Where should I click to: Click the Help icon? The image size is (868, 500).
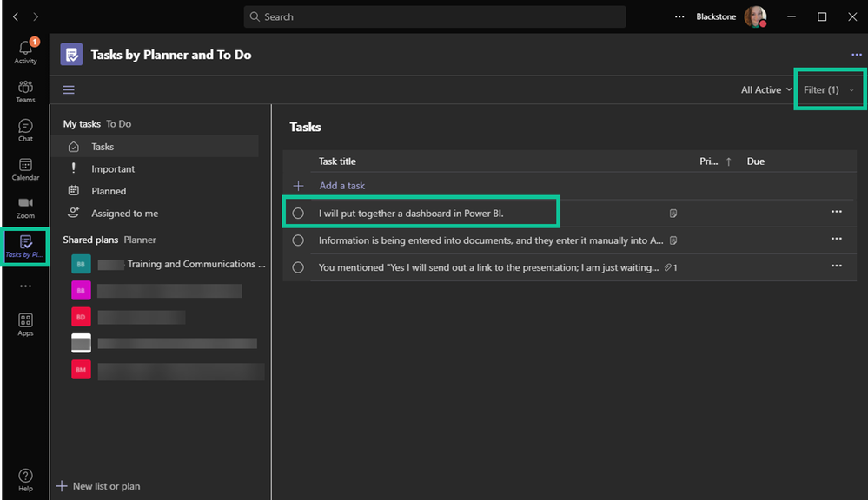click(25, 480)
